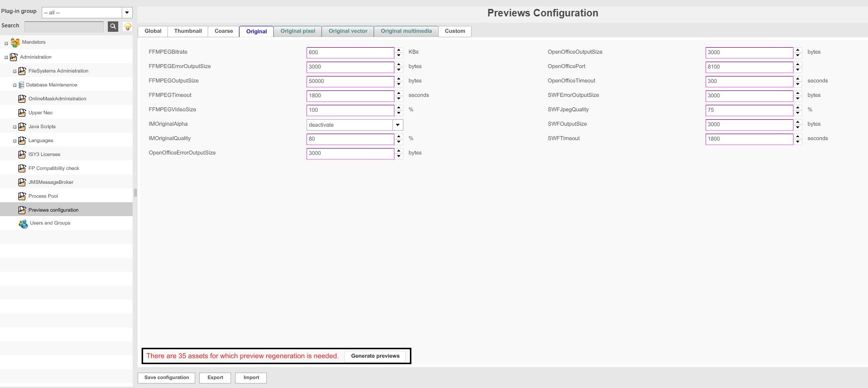
Task: Switch to the Coarse tab
Action: (224, 31)
